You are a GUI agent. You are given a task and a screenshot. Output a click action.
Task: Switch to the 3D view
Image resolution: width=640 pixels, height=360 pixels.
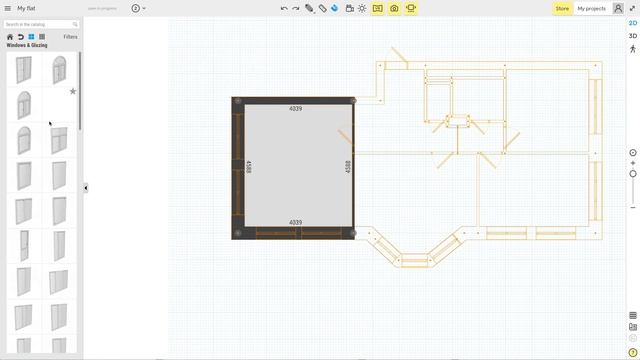633,36
